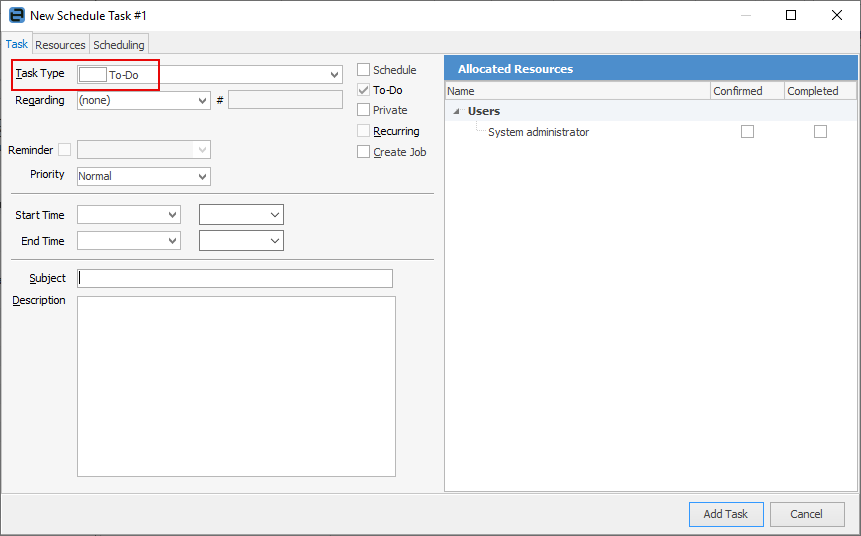Mark the task as Private
The image size is (861, 536).
[x=364, y=110]
